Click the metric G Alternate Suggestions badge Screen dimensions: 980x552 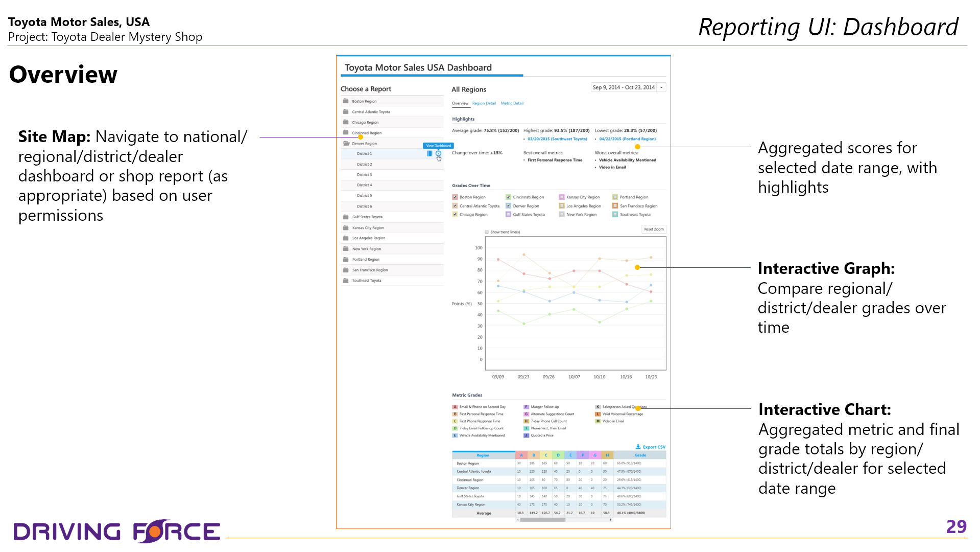[526, 414]
